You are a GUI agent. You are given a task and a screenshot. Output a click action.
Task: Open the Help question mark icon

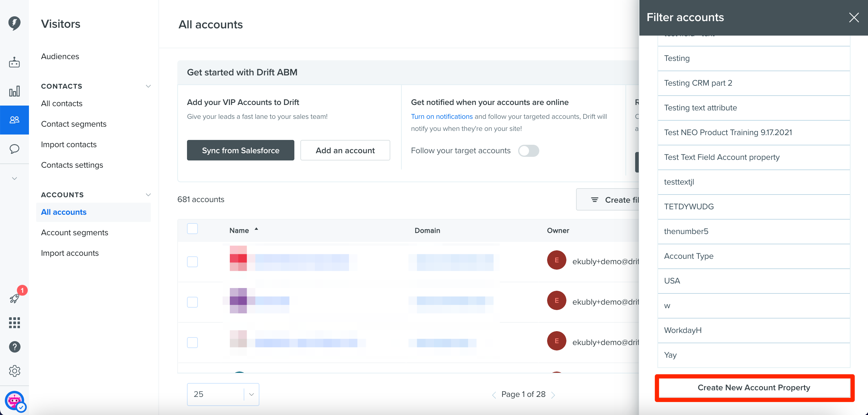[x=14, y=347]
